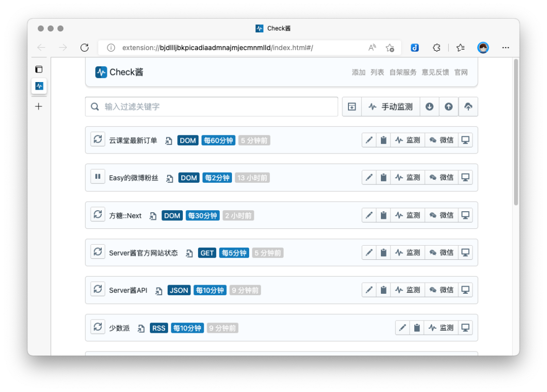Click 监测 button in 方糖::Next row

coord(407,215)
